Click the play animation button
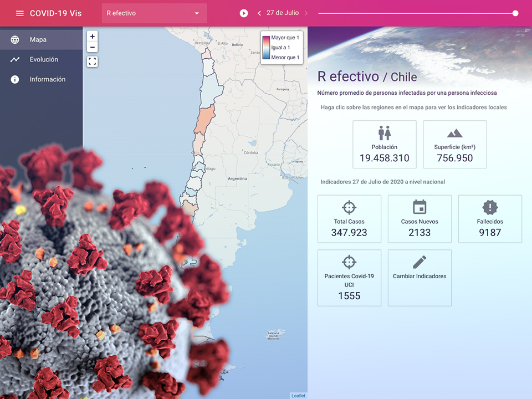The image size is (532, 399). click(244, 13)
